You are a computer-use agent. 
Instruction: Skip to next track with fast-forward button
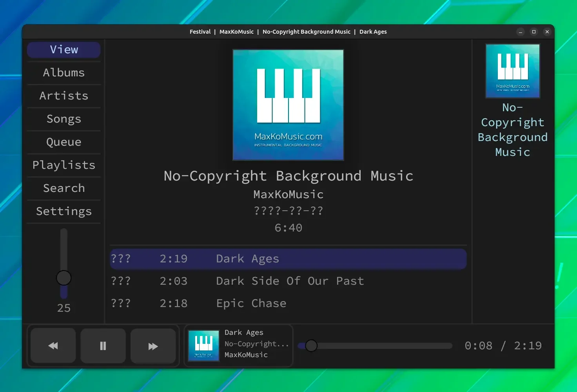click(153, 346)
